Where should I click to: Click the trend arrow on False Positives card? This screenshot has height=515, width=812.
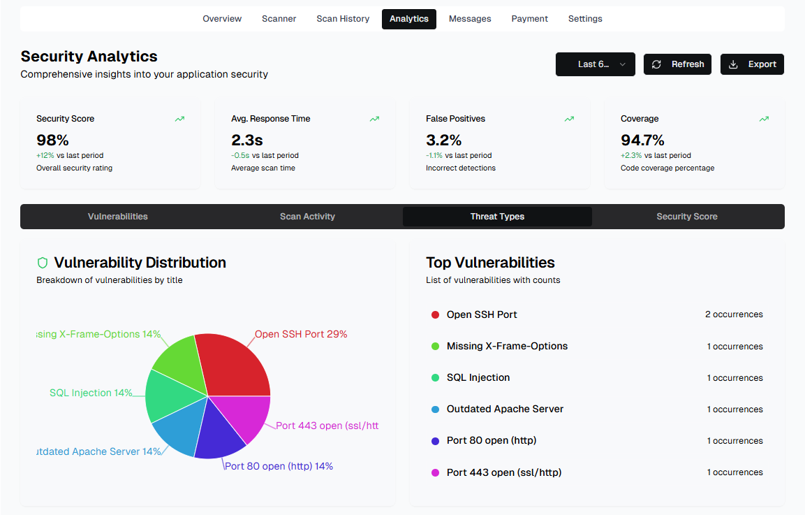569,119
